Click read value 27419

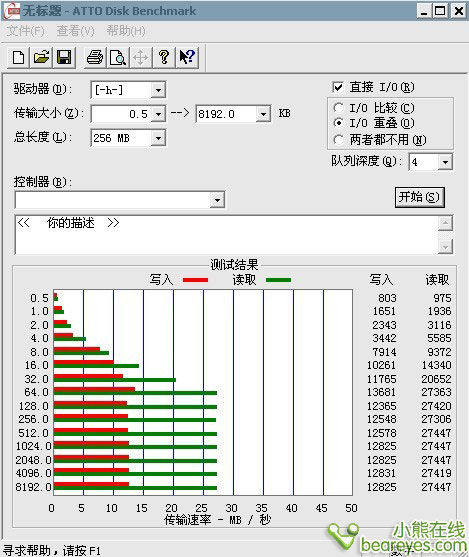click(437, 473)
